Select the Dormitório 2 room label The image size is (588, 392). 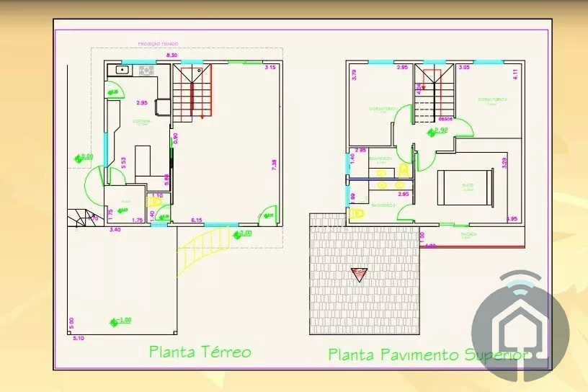(492, 99)
